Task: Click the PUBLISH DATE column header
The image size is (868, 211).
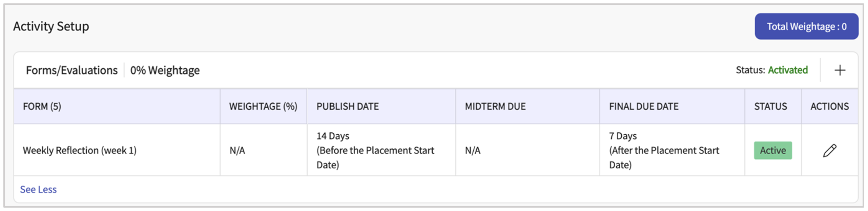Action: 347,107
